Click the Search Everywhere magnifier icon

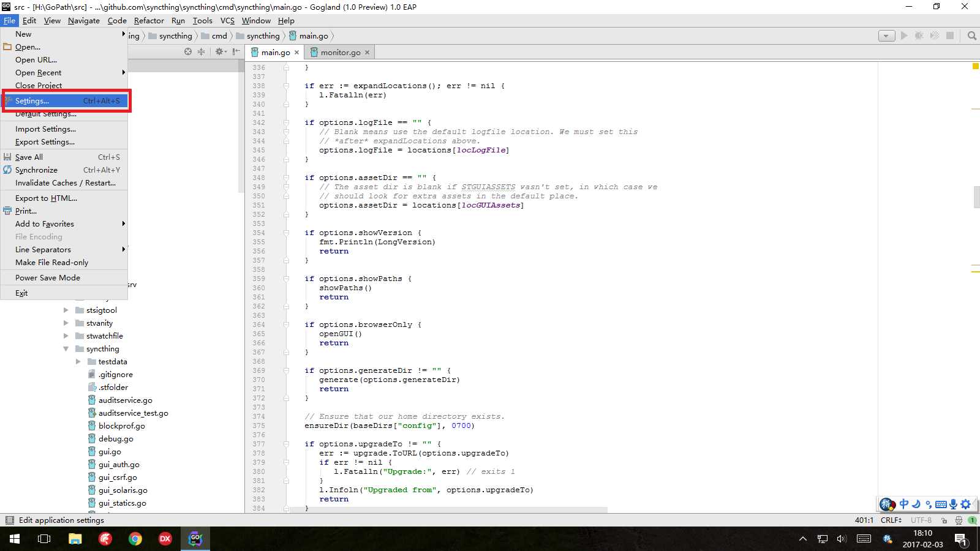pos(971,36)
